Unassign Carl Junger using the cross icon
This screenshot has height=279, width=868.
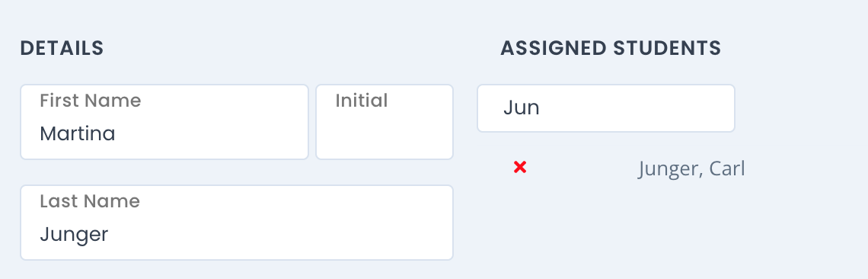520,167
